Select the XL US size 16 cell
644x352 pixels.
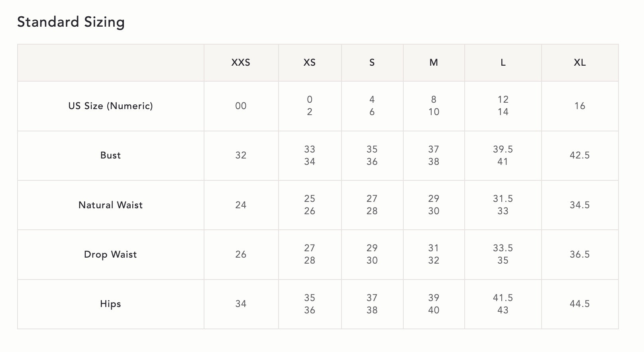pos(579,106)
